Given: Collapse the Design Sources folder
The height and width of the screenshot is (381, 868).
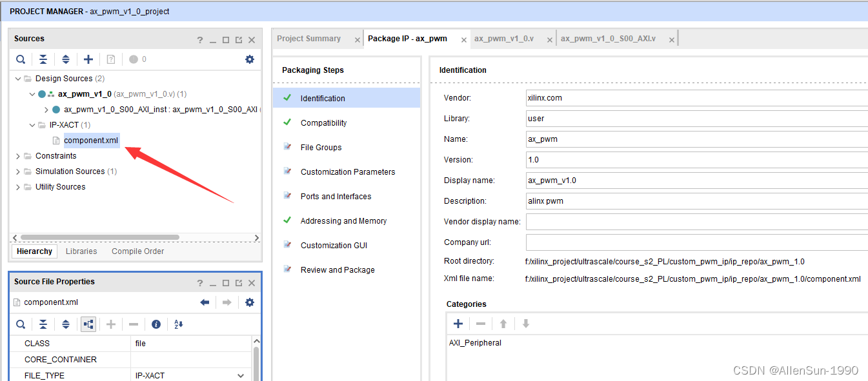Looking at the screenshot, I should 17,79.
